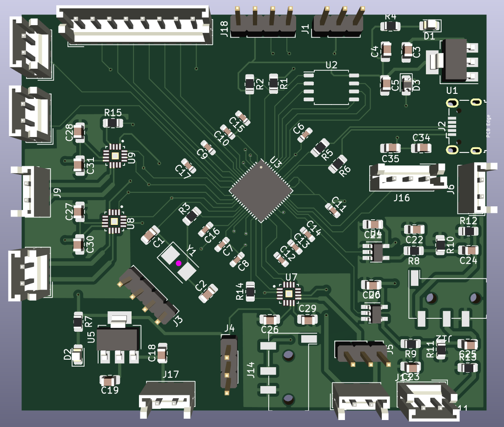Viewport: 504px width, 427px height.
Task: Select capacitor C18
Action: 162,353
